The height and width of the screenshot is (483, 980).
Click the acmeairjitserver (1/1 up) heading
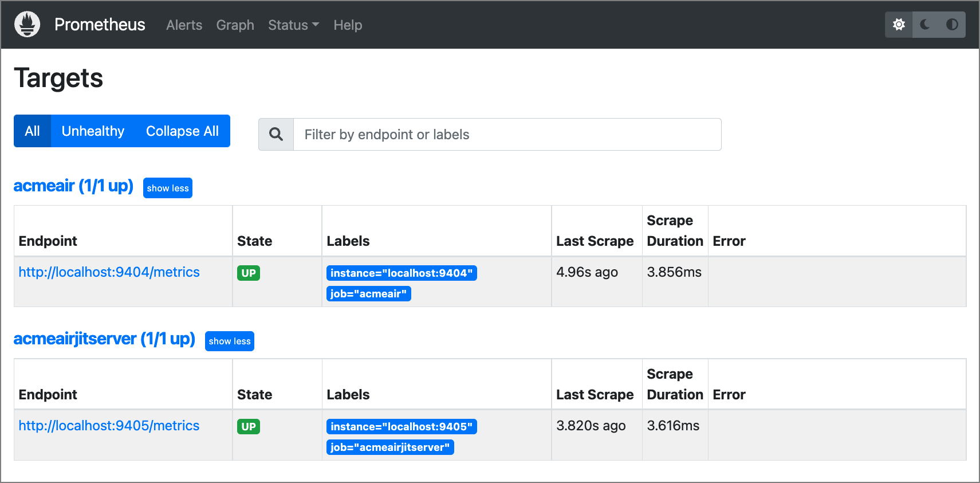tap(104, 339)
